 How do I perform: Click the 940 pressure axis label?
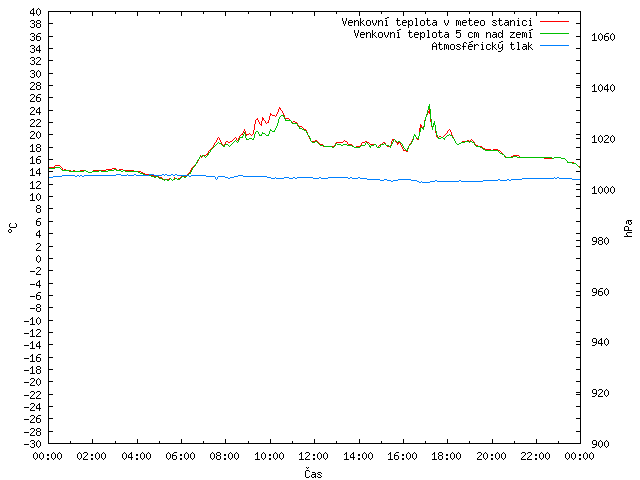click(600, 342)
